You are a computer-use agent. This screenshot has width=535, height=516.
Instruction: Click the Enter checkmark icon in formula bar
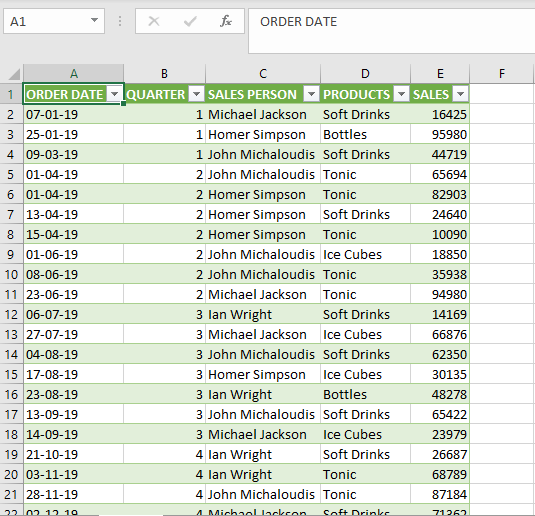[190, 22]
